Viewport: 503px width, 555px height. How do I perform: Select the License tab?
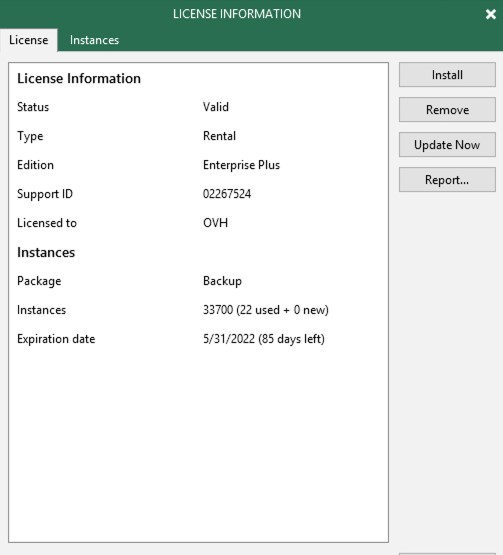click(29, 40)
